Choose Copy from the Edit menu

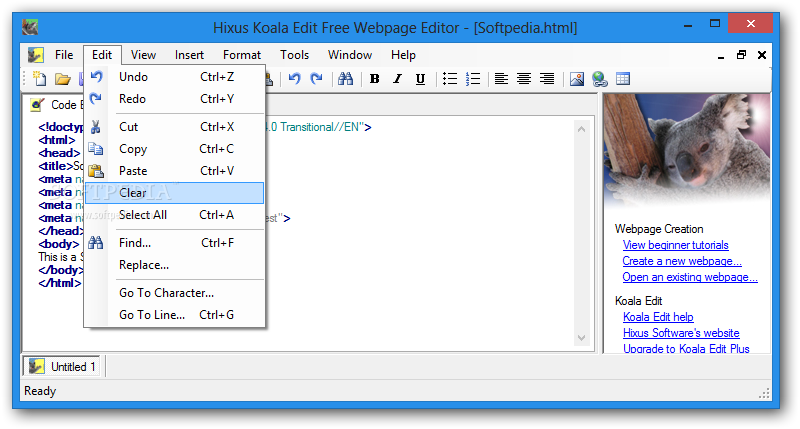click(174, 149)
